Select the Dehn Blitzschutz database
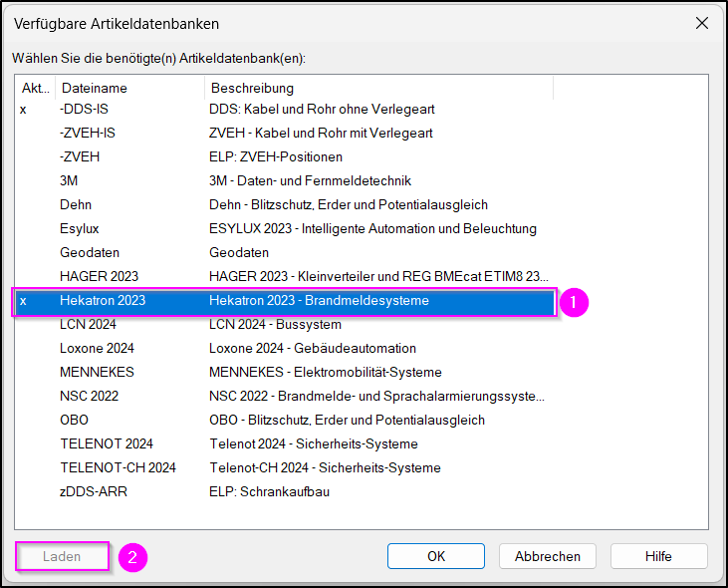This screenshot has width=728, height=588. pyautogui.click(x=285, y=205)
